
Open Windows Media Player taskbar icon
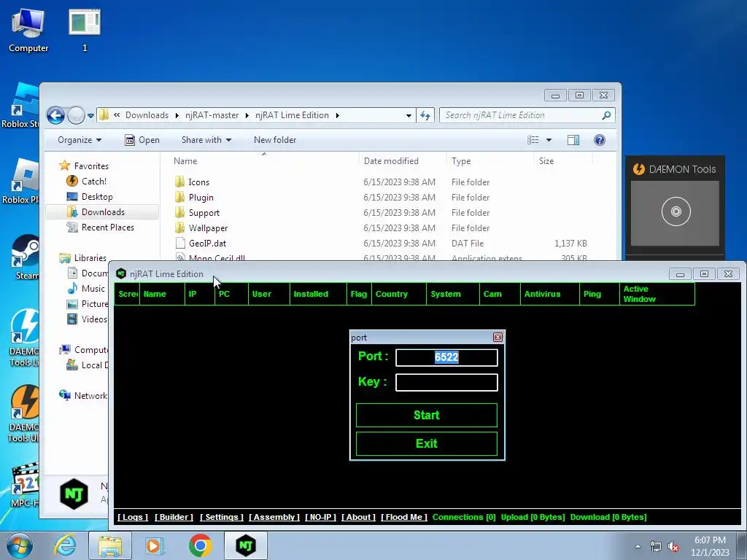point(154,545)
